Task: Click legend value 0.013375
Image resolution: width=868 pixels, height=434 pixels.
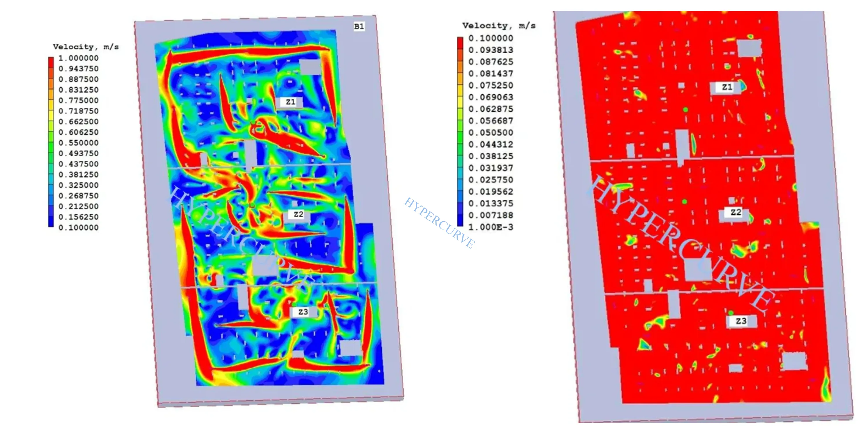Action: coord(491,203)
